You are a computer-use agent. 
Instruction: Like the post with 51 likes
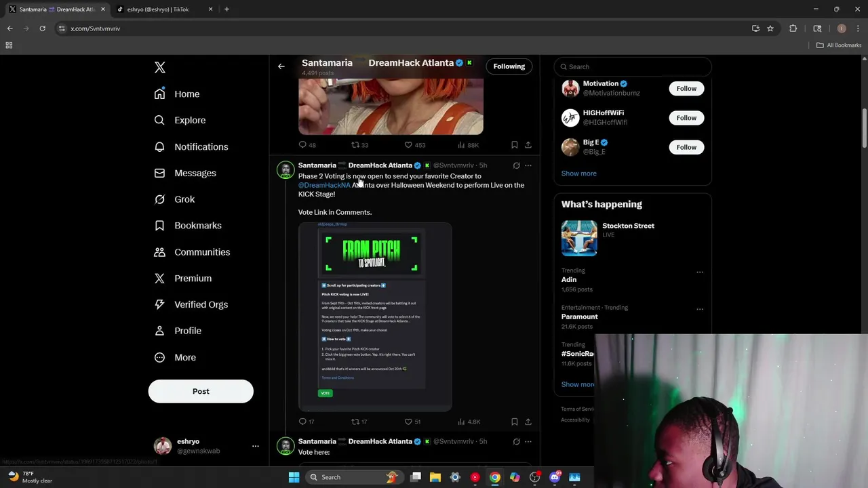tap(408, 422)
